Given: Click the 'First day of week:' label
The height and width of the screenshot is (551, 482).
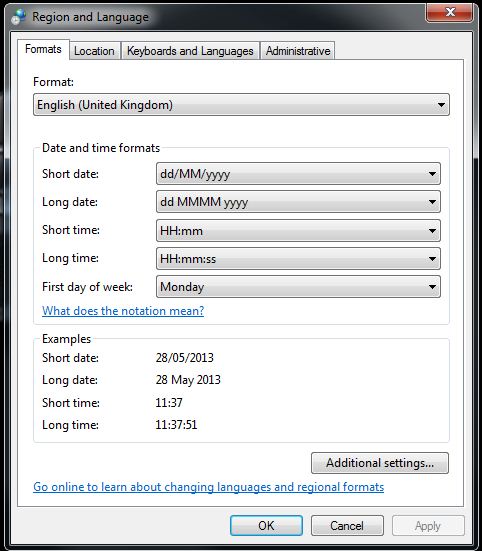Looking at the screenshot, I should click(87, 287).
